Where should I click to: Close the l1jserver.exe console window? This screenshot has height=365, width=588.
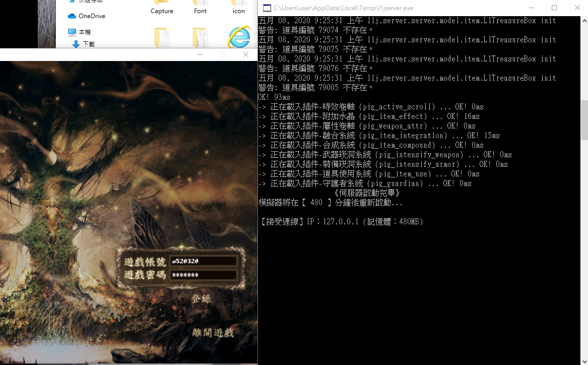click(577, 8)
